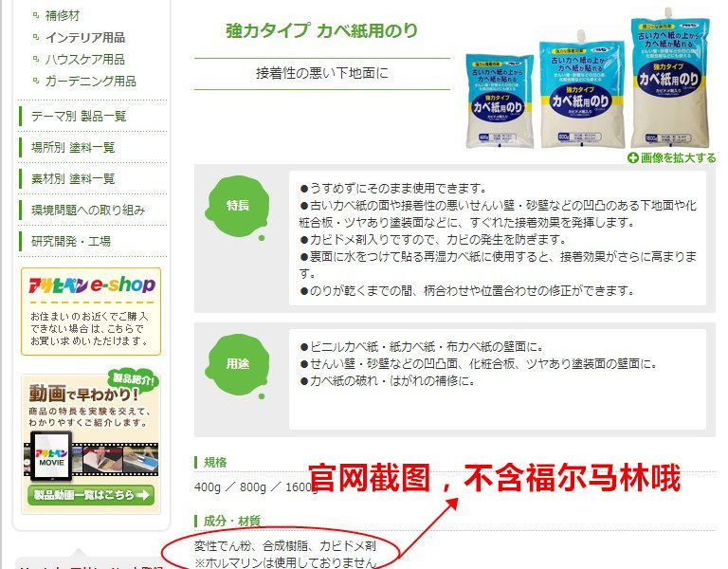Image resolution: width=728 pixels, height=569 pixels.
Task: Click the 800g product package image
Action: [x=582, y=90]
